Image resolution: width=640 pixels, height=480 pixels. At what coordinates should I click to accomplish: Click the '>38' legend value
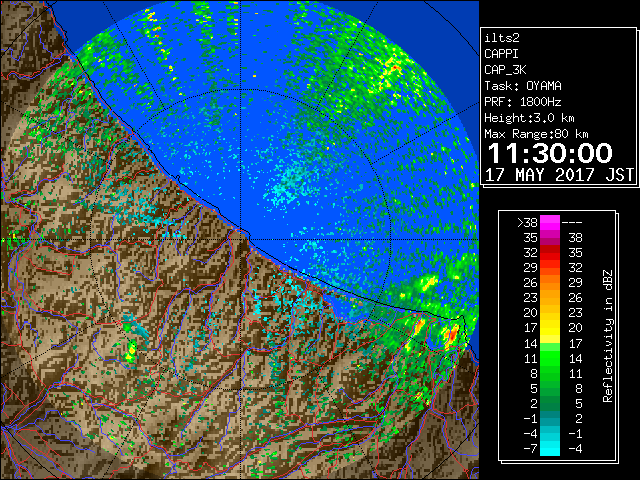527,223
